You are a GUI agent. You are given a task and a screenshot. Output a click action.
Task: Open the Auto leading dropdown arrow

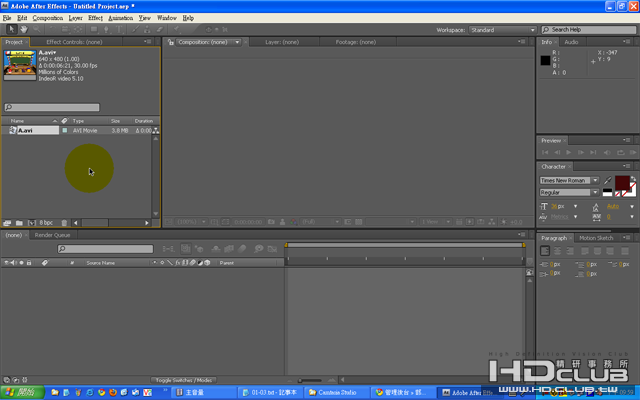[x=632, y=207]
